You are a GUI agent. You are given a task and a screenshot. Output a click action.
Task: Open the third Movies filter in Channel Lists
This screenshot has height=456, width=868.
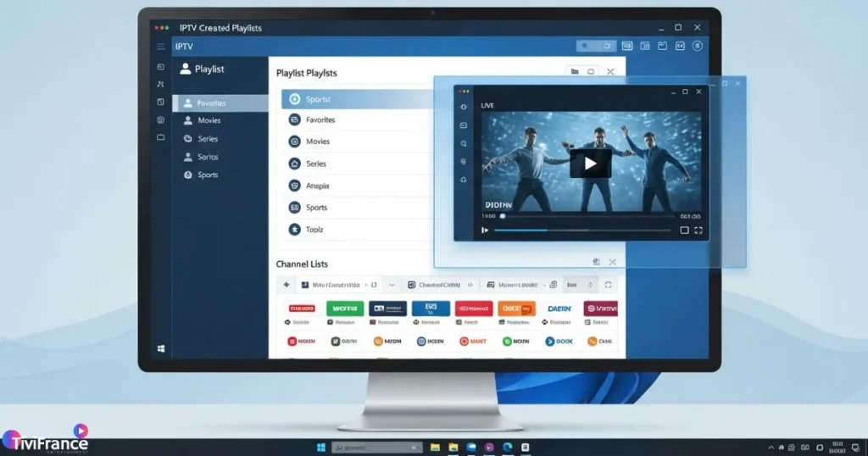point(522,285)
